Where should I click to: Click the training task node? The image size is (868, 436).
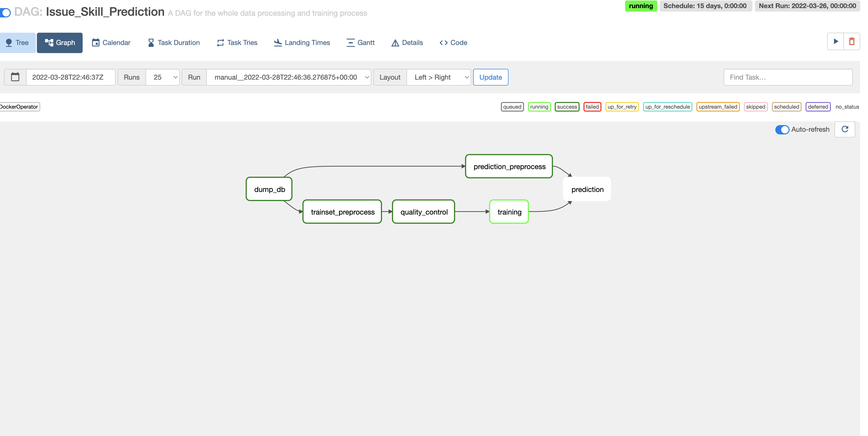(x=509, y=212)
